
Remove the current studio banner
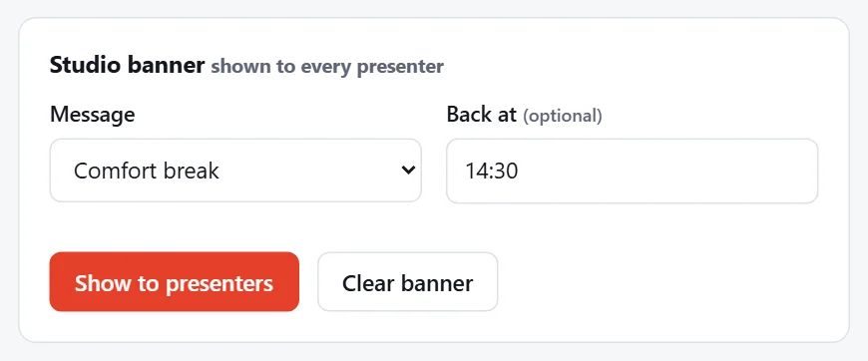(x=407, y=282)
